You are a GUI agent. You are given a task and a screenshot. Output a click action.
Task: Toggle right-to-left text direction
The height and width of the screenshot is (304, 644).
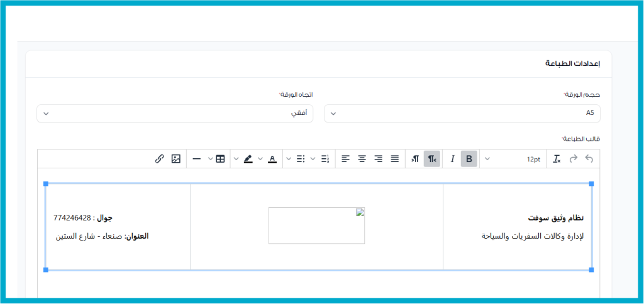click(432, 159)
